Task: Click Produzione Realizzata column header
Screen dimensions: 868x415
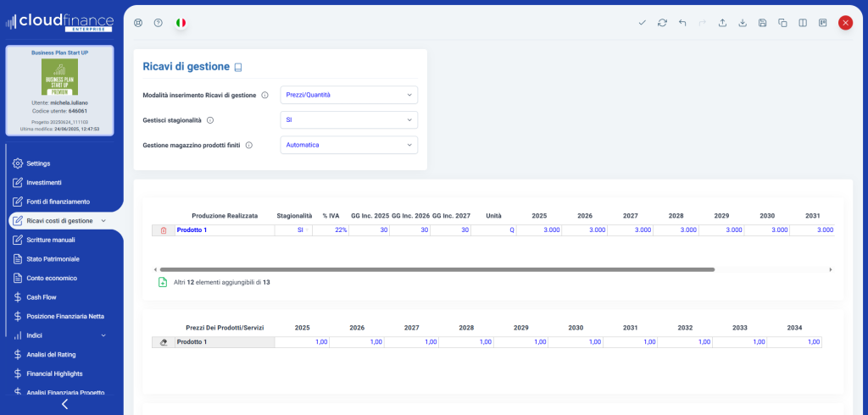Action: point(225,216)
